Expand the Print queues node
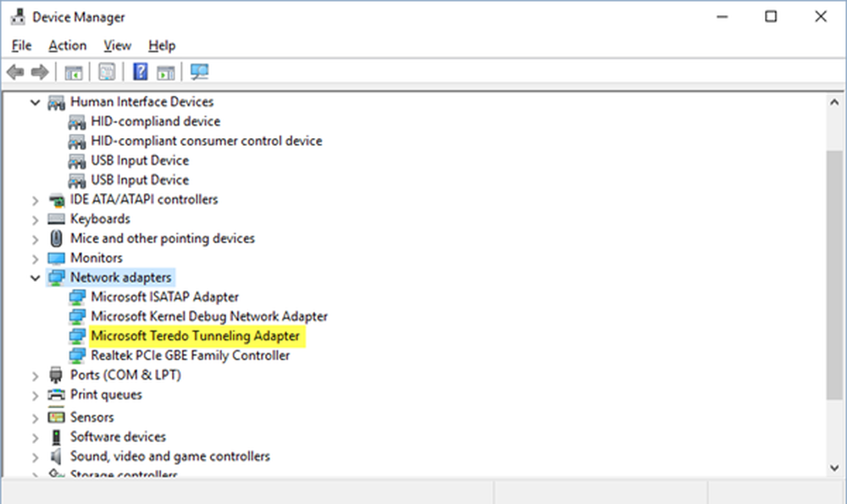This screenshot has width=847, height=504. point(35,396)
